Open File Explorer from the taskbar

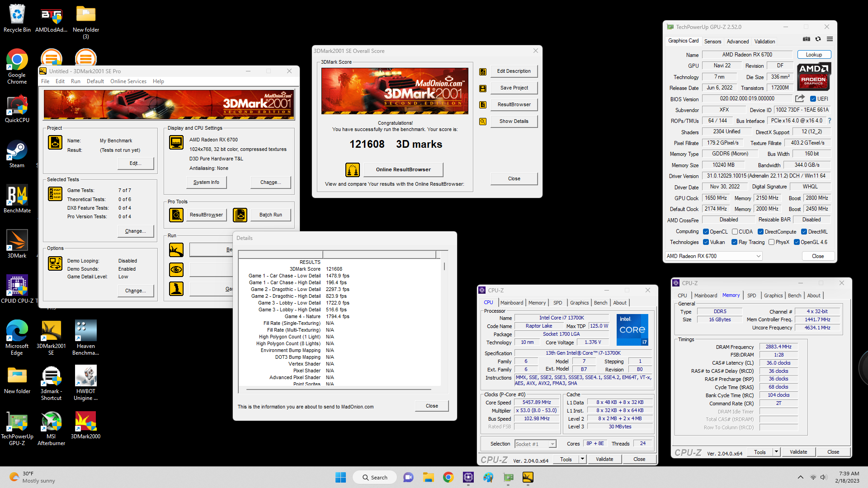tap(428, 477)
